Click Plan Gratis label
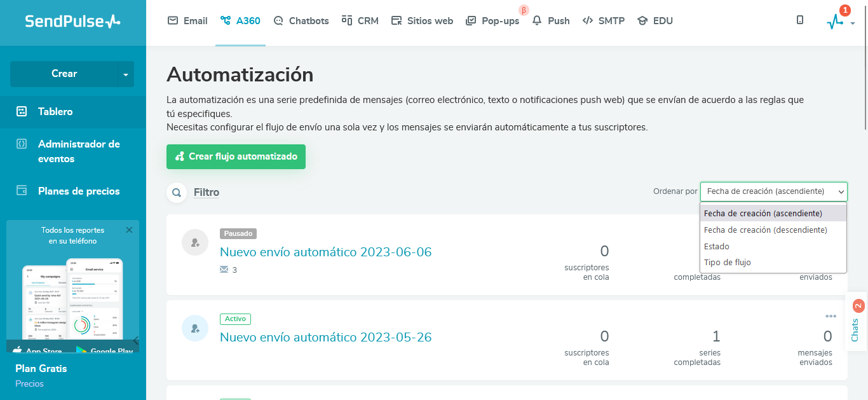 pyautogui.click(x=41, y=368)
